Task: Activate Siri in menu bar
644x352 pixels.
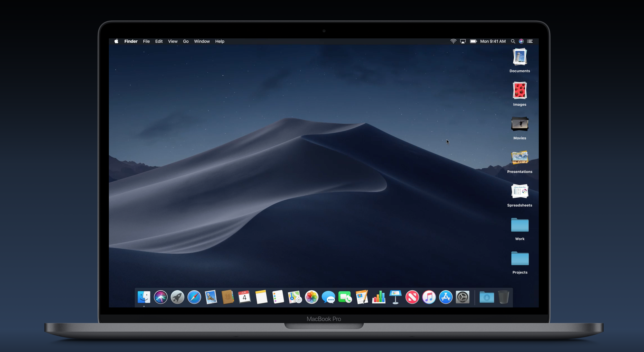Action: pos(521,41)
